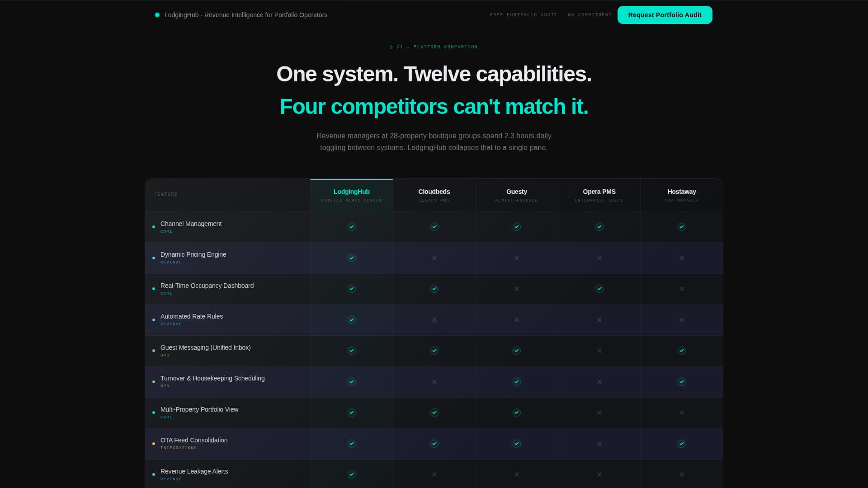Click Hostaway's Multi-Property Portfolio View X icon

tap(682, 413)
